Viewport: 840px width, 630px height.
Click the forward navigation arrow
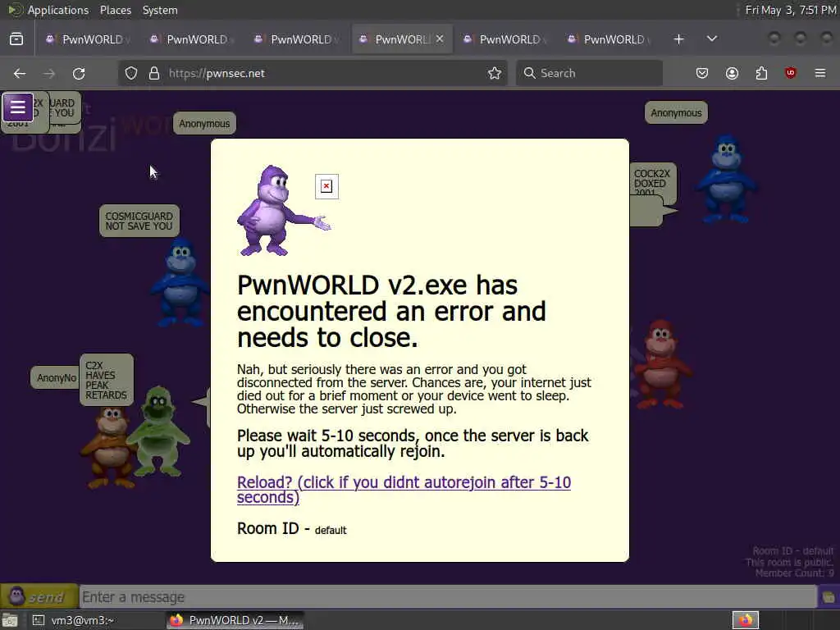click(49, 73)
